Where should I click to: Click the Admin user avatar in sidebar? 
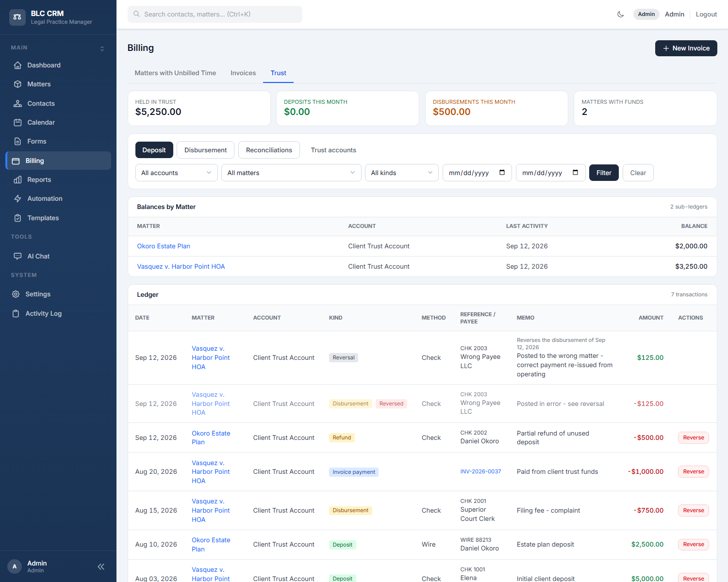(15, 566)
